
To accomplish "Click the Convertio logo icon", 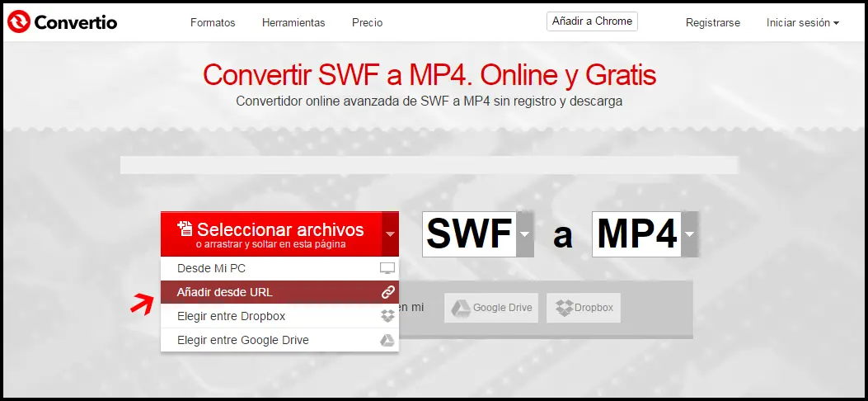I will (x=18, y=22).
